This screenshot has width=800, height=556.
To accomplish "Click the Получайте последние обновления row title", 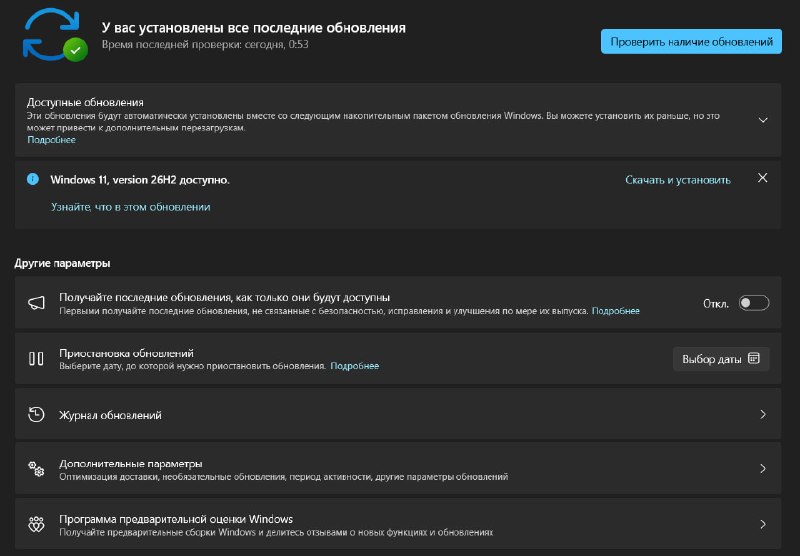I will tap(224, 297).
